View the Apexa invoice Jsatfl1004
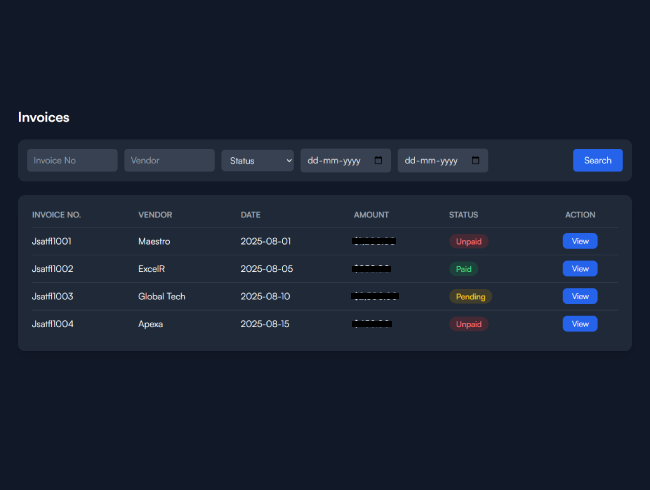Viewport: 650px width, 490px height. 580,324
